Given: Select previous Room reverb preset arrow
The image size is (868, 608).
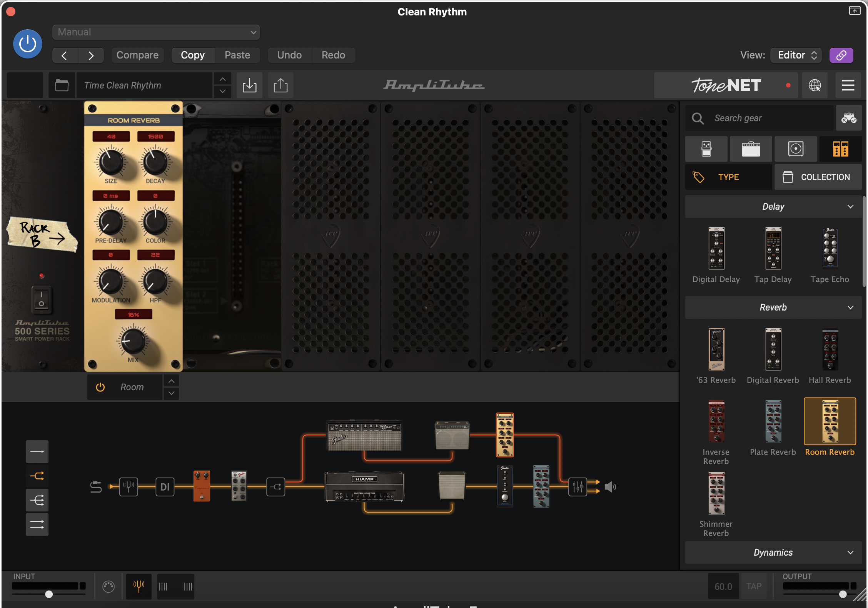Looking at the screenshot, I should click(x=172, y=381).
